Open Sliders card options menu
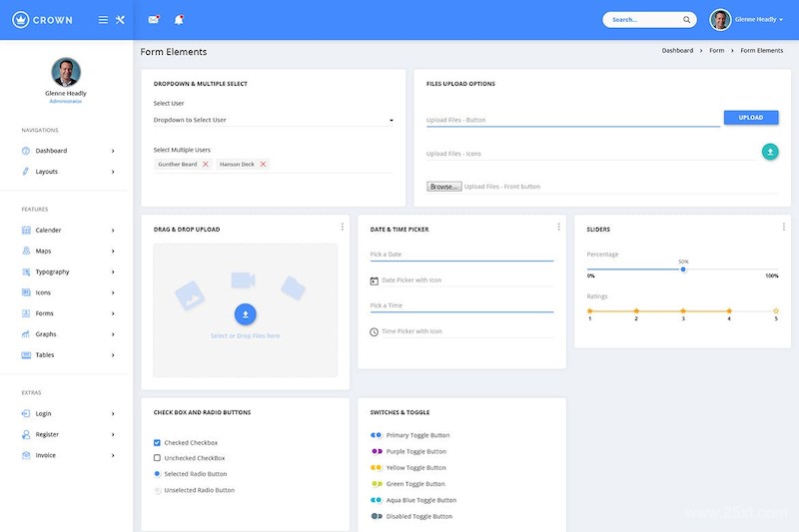Image resolution: width=799 pixels, height=532 pixels. pos(784,227)
